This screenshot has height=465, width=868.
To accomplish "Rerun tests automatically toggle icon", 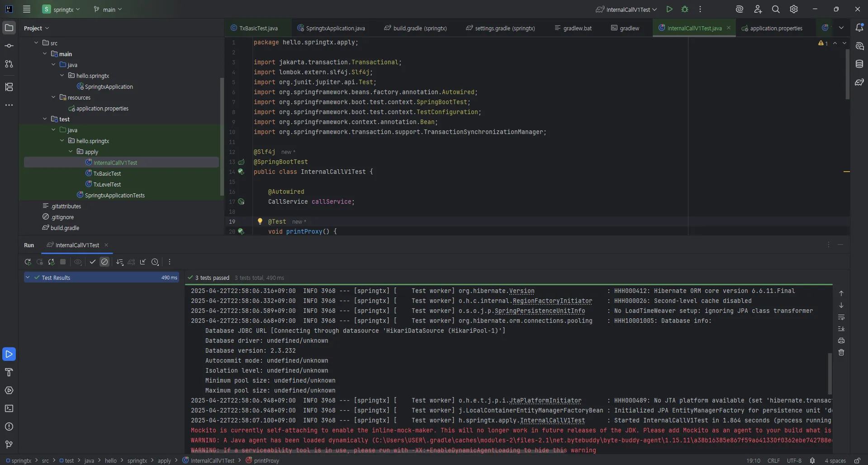I will (x=52, y=262).
